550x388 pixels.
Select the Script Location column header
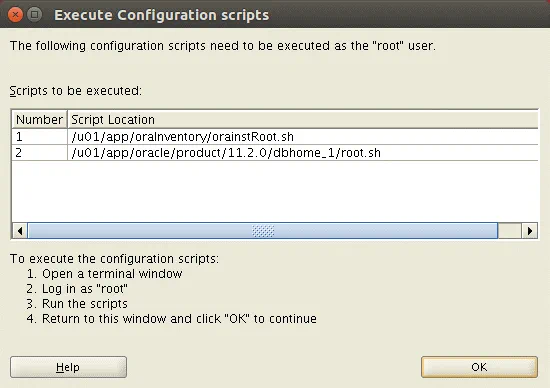click(303, 120)
